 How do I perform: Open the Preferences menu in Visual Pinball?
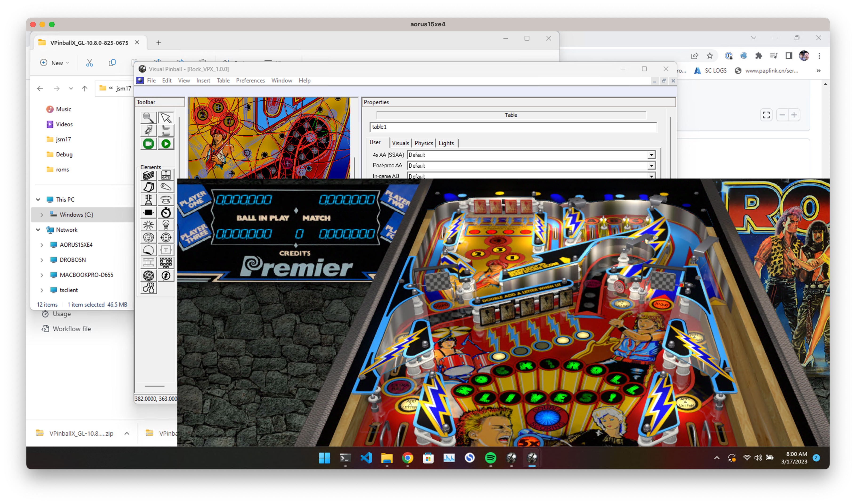pos(251,80)
